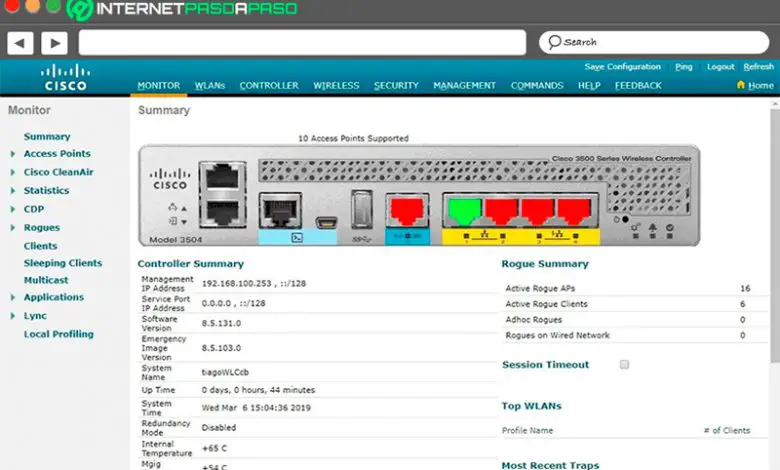The width and height of the screenshot is (780, 470).
Task: Expand the Cisco CleanAir menu arrow
Action: 13,172
